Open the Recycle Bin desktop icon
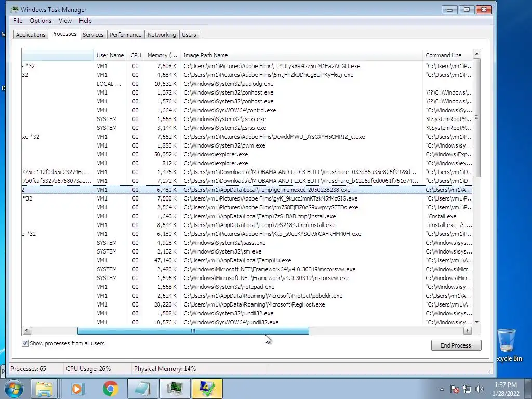532x399 pixels. click(507, 345)
